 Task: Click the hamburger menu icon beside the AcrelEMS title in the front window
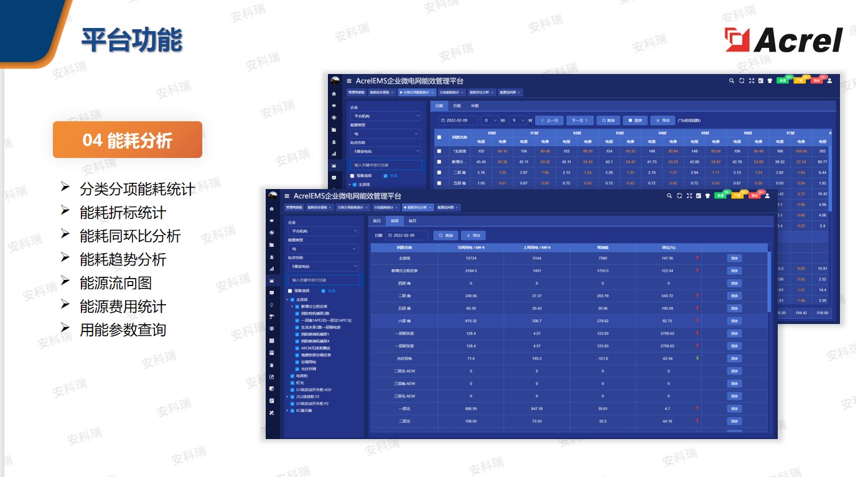(x=287, y=195)
